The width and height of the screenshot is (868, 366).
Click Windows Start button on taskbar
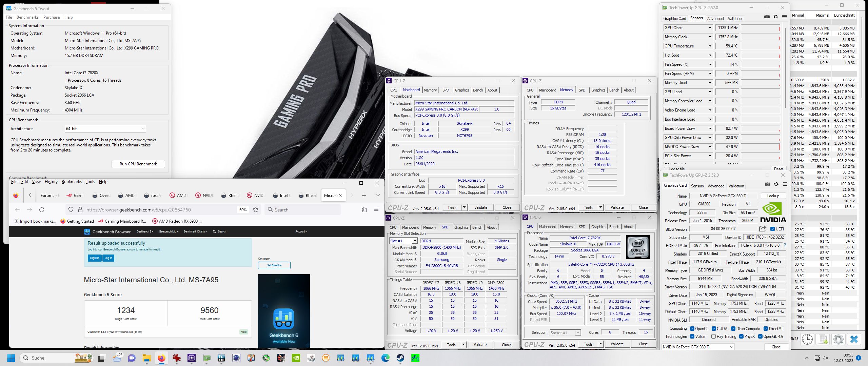(x=11, y=358)
